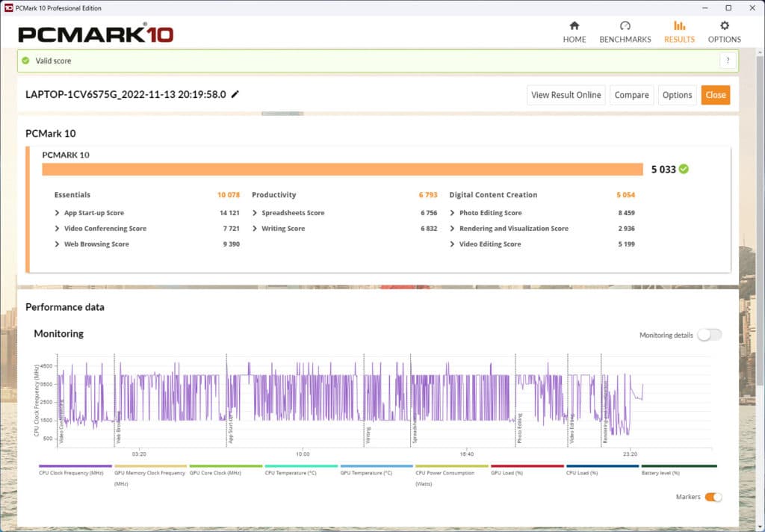Click the pencil icon to rename result
This screenshot has width=765, height=532.
click(x=235, y=94)
